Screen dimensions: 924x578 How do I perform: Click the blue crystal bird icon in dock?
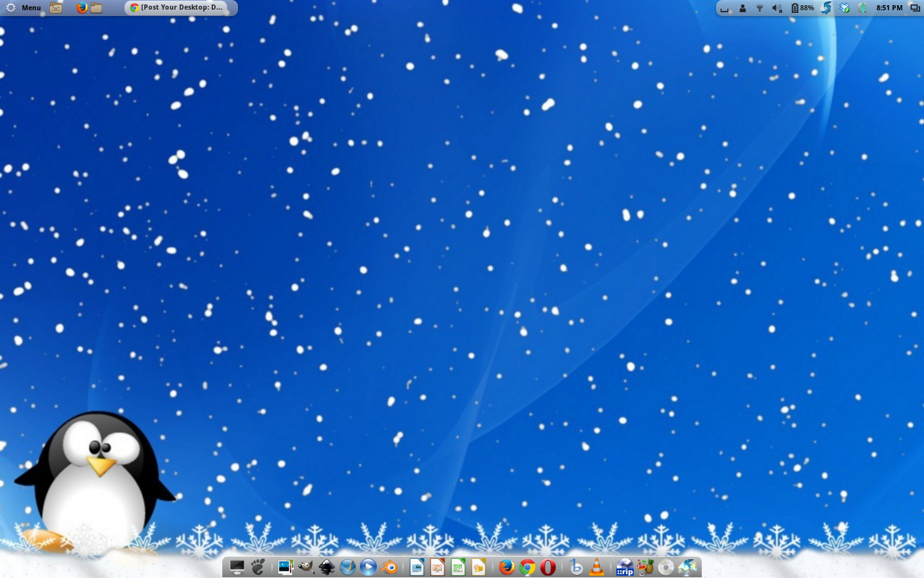[687, 567]
